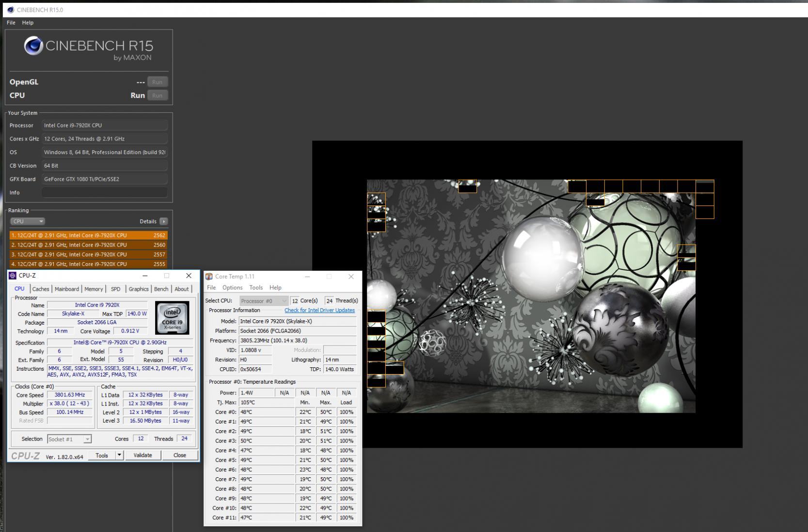Select ranking entry 2 scoring 2560
This screenshot has height=532, width=808.
tap(88, 245)
